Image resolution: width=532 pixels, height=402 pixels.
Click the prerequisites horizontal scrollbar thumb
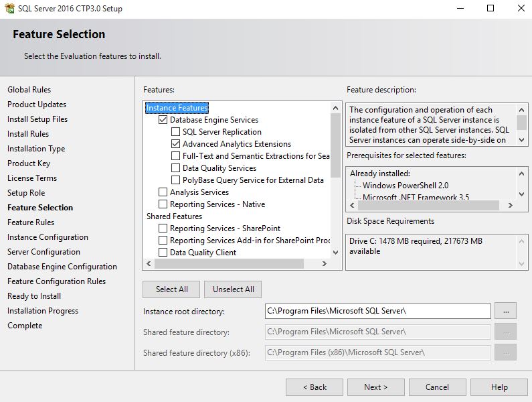click(x=428, y=205)
